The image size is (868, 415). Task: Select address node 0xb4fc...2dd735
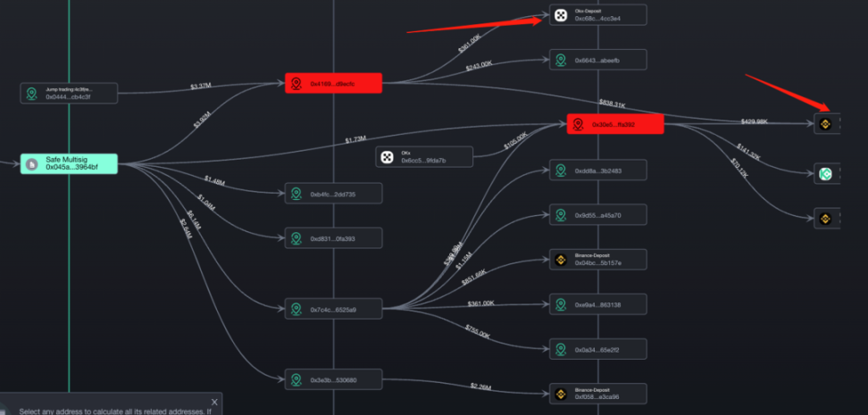[x=334, y=194]
